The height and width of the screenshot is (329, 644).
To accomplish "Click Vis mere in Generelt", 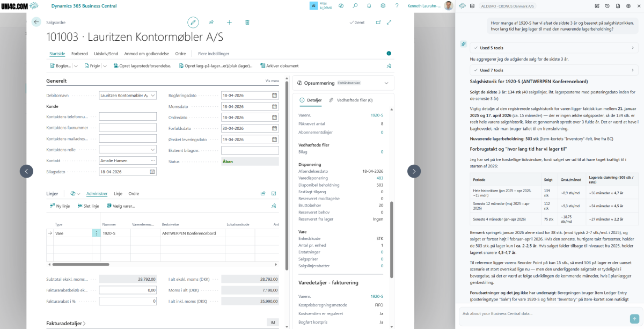I will pyautogui.click(x=272, y=81).
